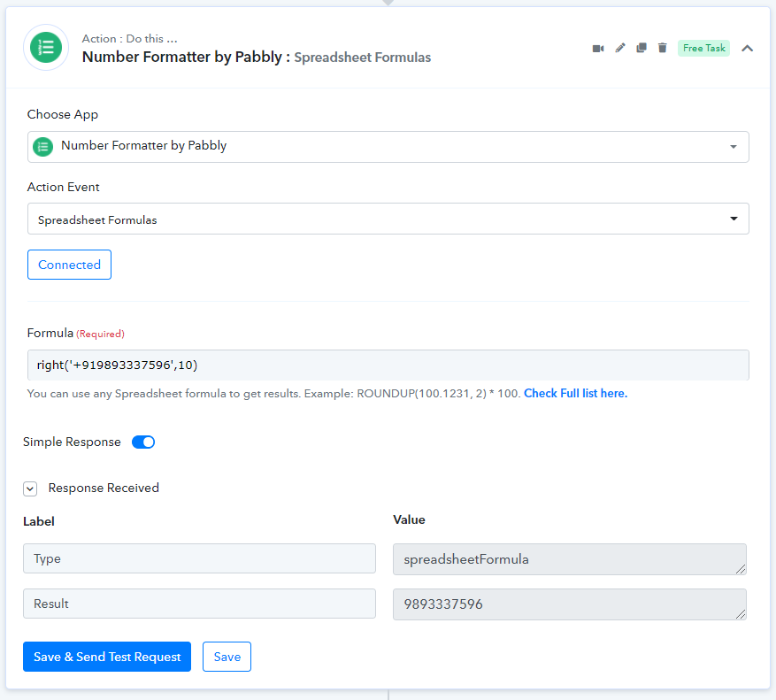
Task: Click Save & Send Test Request
Action: coord(107,657)
